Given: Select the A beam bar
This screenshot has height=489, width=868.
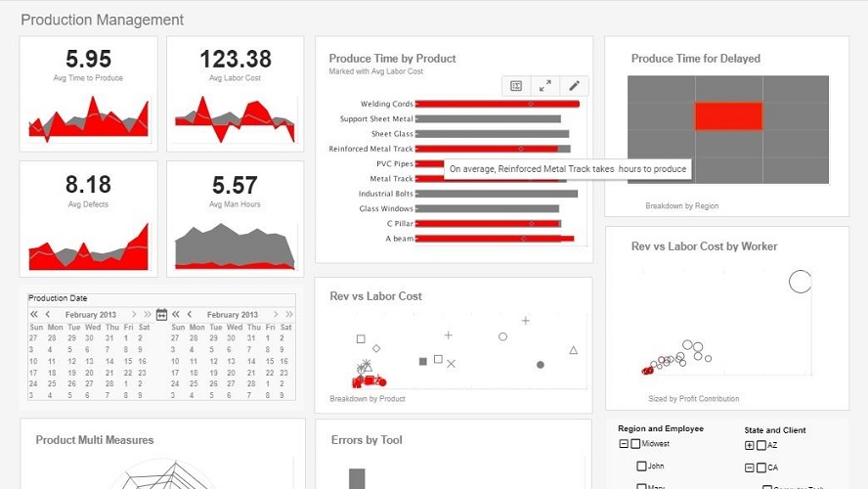Looking at the screenshot, I should [x=495, y=239].
